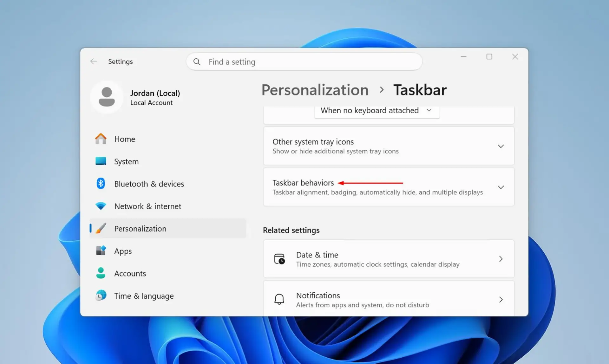Open Notifications via its chevron
This screenshot has width=609, height=364.
pos(501,300)
